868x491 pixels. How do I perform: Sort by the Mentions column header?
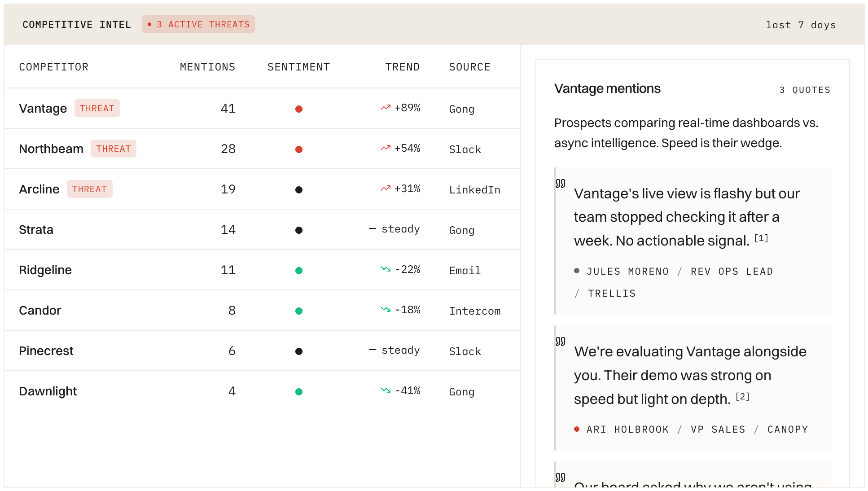[x=207, y=67]
